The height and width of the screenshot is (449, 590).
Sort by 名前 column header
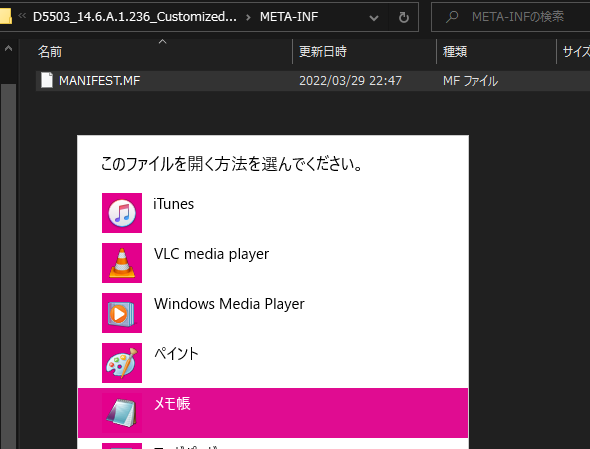point(164,52)
